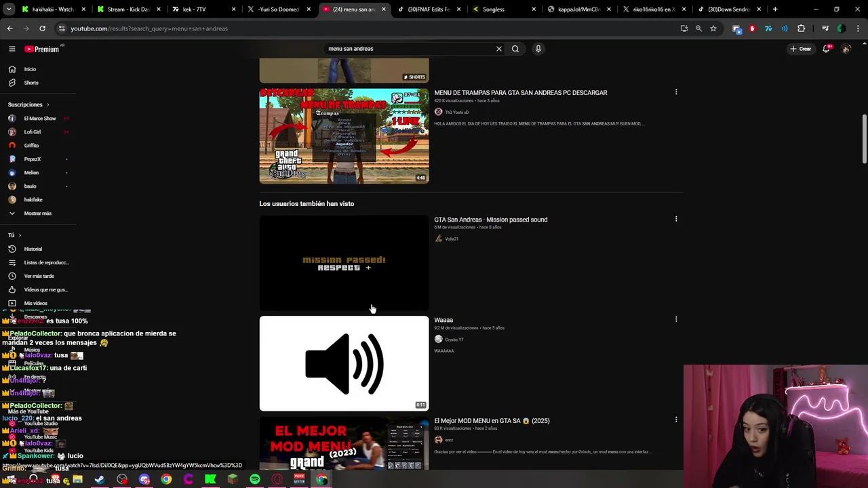Viewport: 868px width, 488px height.
Task: Open the green Kick app in the taskbar
Action: pos(210,479)
